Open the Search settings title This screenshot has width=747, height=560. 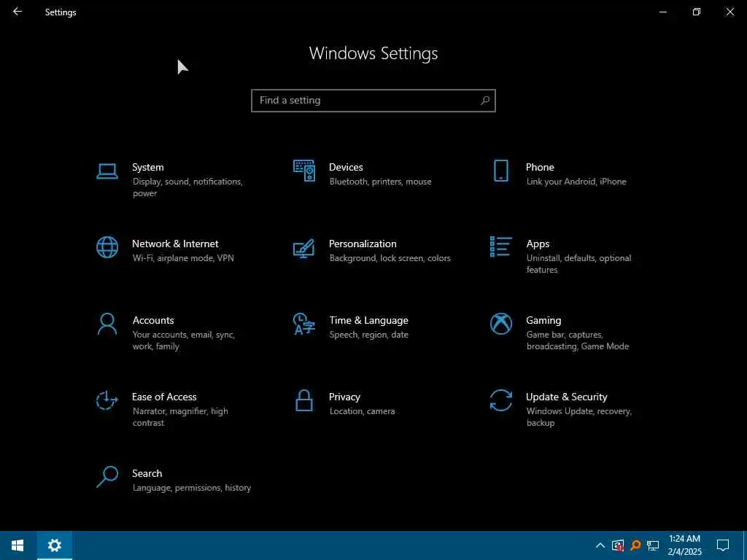(147, 473)
